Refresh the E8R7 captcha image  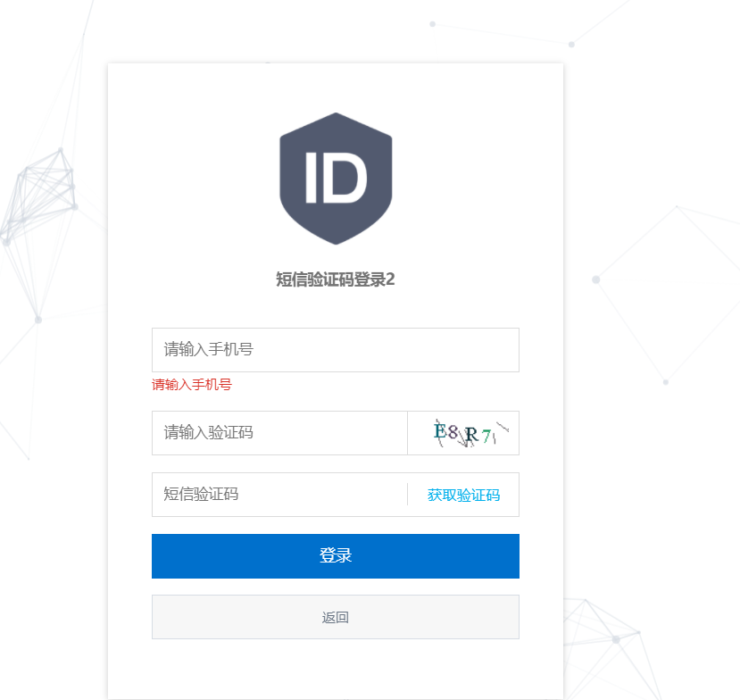pos(463,433)
